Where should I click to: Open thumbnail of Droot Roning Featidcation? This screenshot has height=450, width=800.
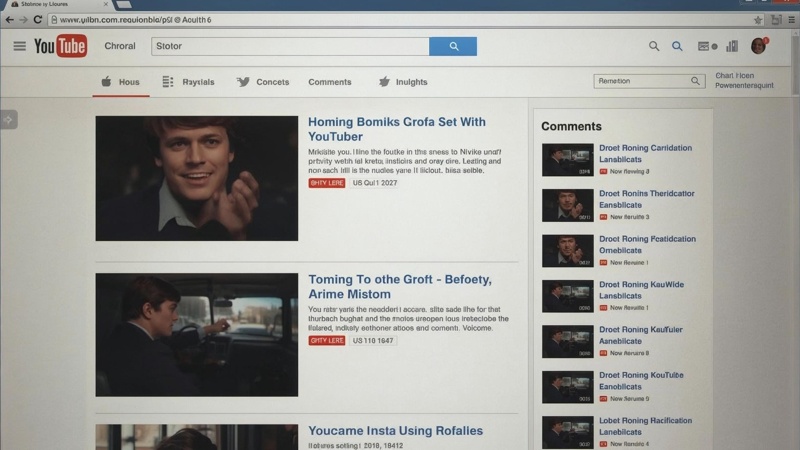pos(567,251)
